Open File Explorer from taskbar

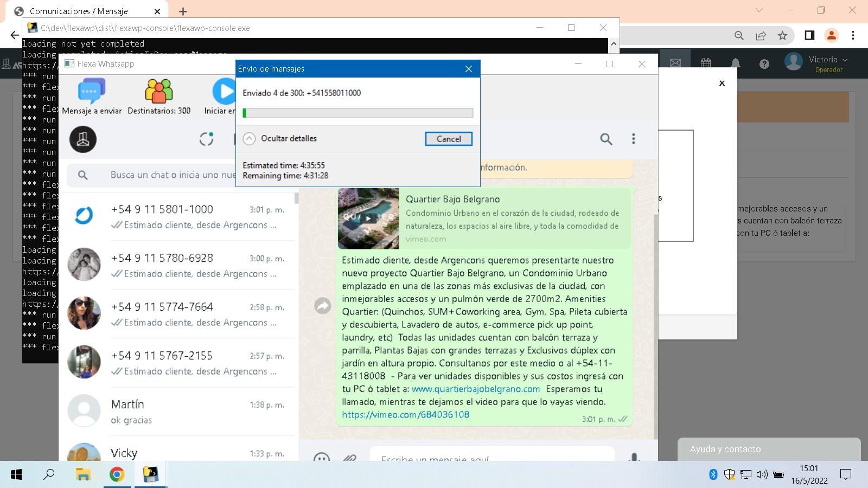[x=83, y=475]
